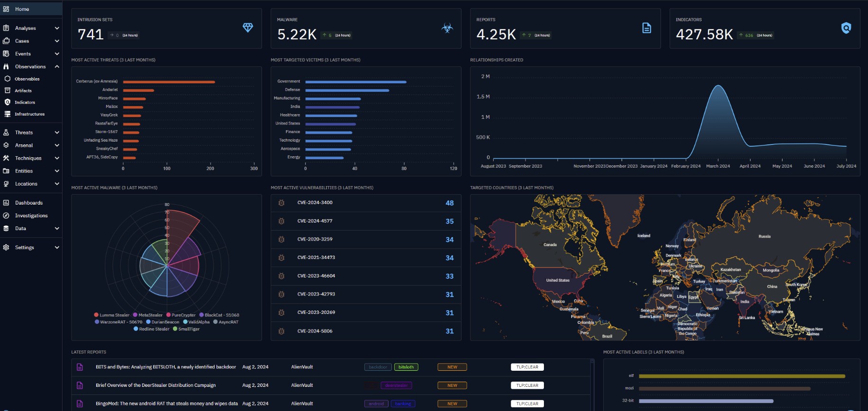Viewport: 868px width, 411px height.
Task: Click the document icon on Reports card
Action: [x=646, y=28]
